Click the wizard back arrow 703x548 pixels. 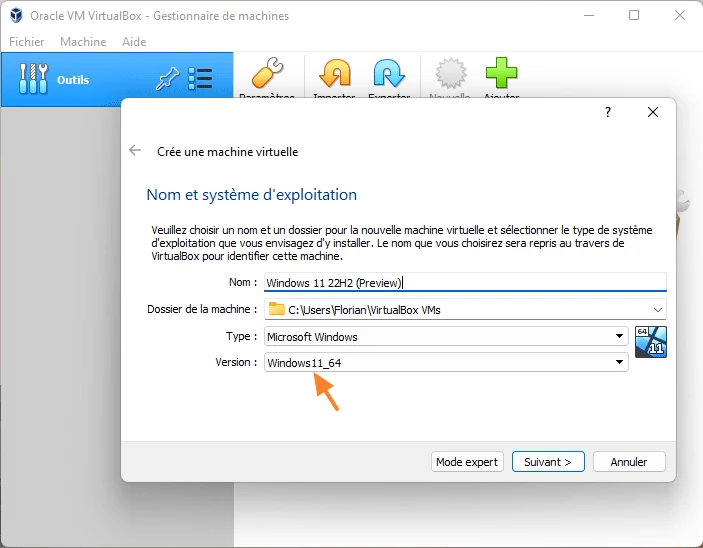point(135,151)
